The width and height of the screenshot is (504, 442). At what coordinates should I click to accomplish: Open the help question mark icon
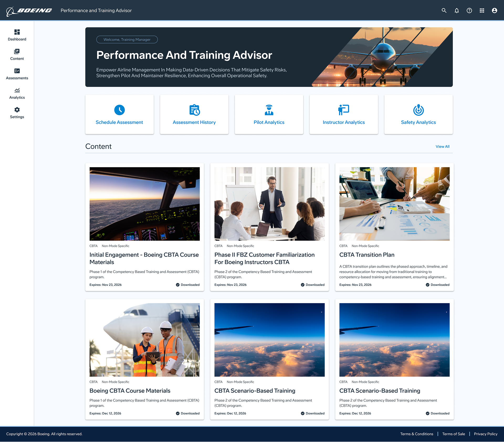tap(469, 10)
